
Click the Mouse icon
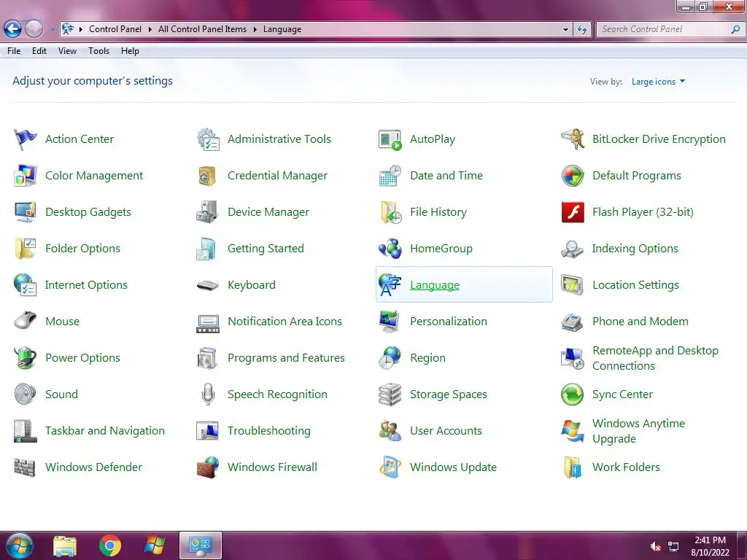[26, 321]
